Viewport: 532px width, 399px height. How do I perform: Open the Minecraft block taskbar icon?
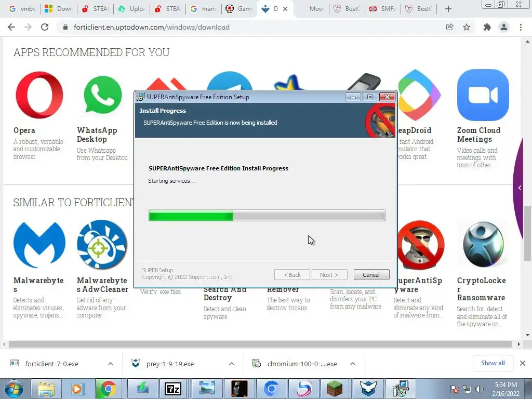(335, 389)
